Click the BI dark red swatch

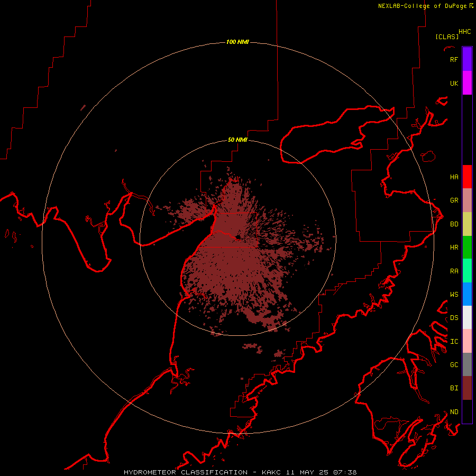(467, 388)
